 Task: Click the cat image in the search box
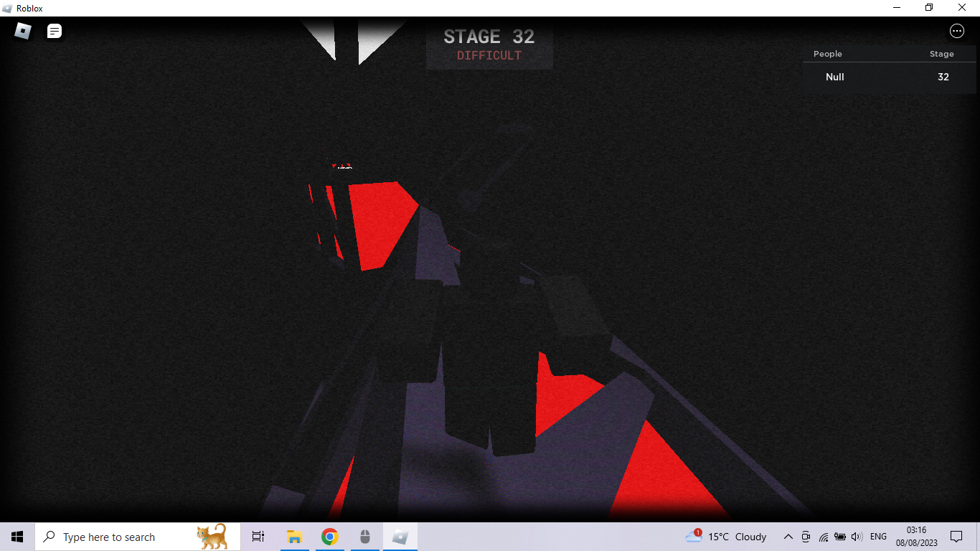[212, 537]
